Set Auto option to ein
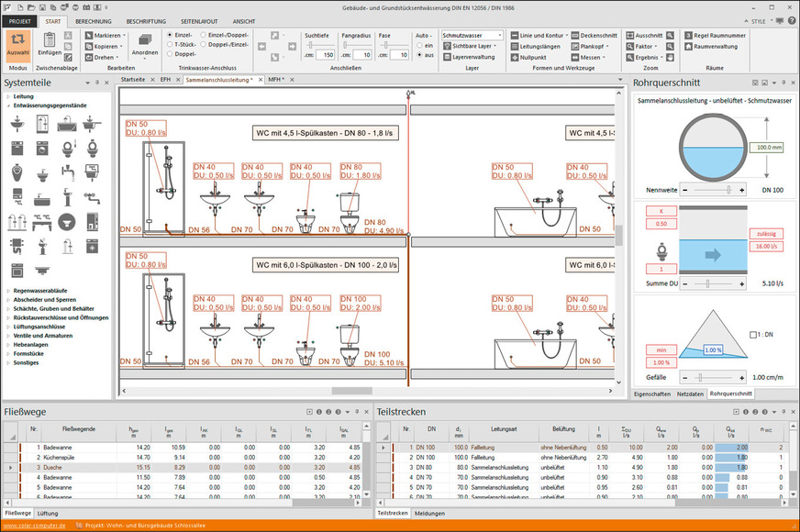Viewport: 800px width, 532px height. [417, 45]
